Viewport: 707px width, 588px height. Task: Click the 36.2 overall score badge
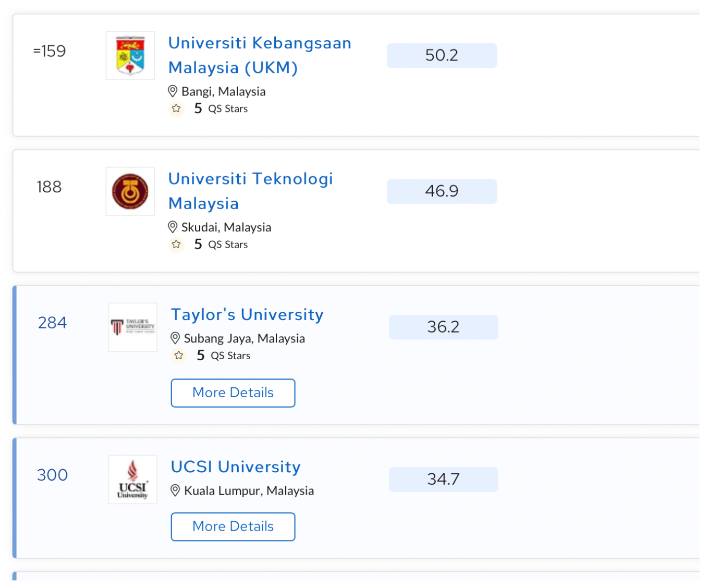pyautogui.click(x=443, y=327)
